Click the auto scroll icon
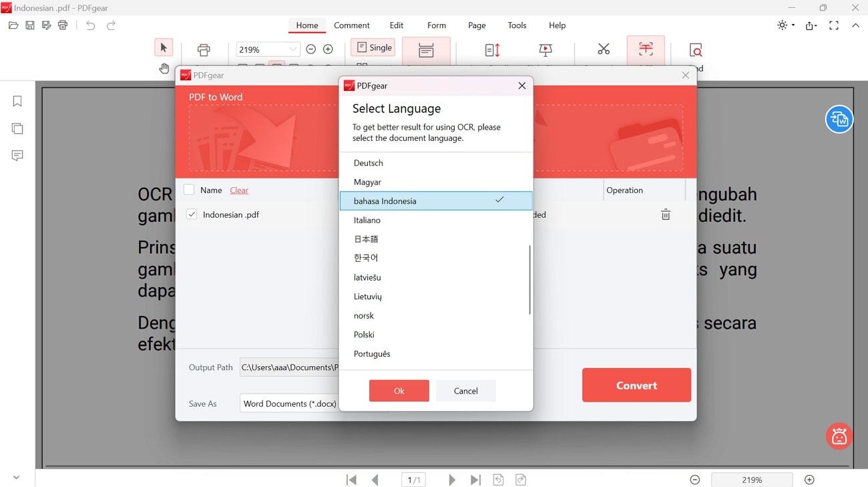Screen dimensions: 868x487 (492, 50)
